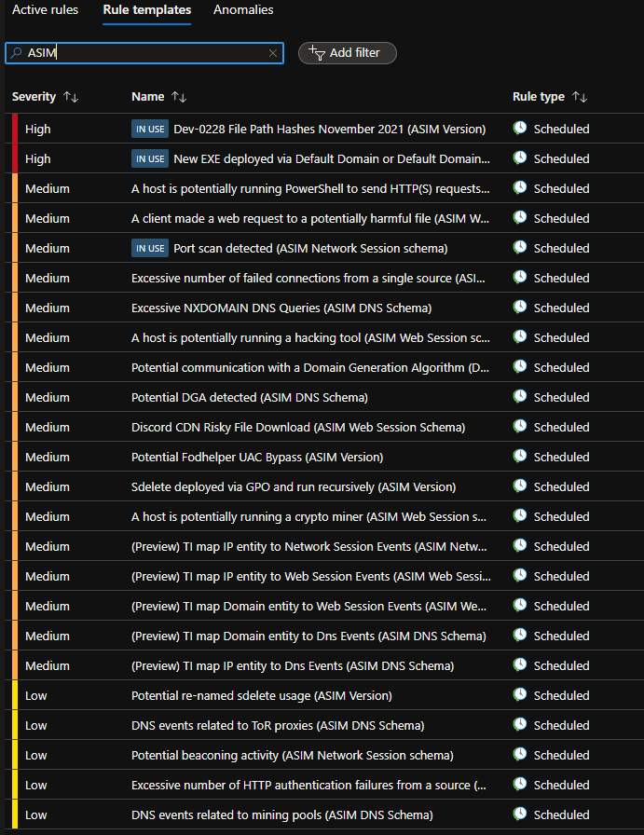Switch to the Active rules tab
Viewport: 644px width, 835px height.
(45, 9)
